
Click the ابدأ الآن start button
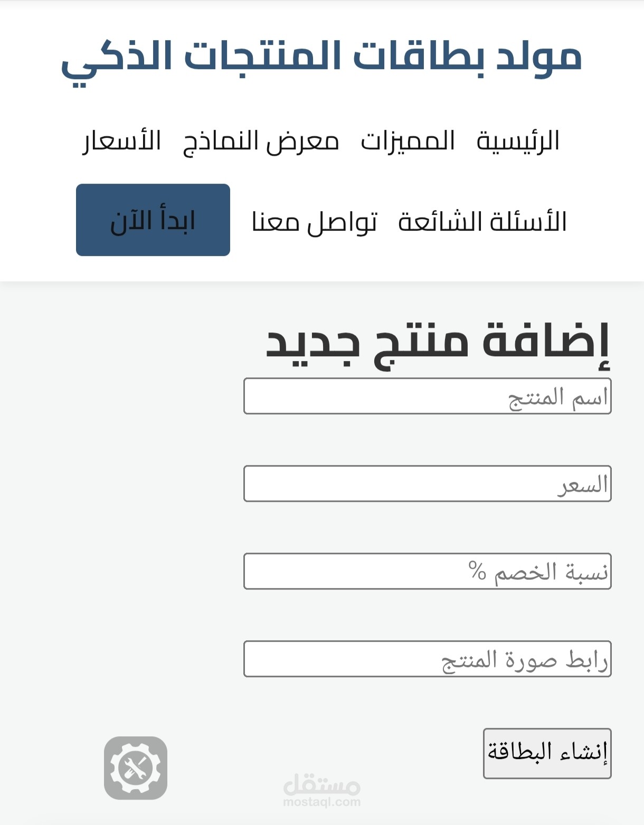[153, 220]
